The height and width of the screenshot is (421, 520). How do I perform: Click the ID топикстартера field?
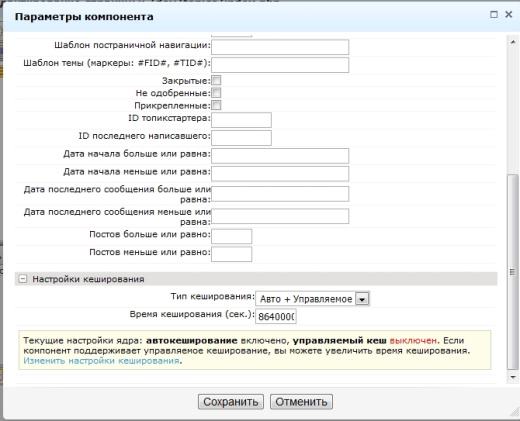pyautogui.click(x=241, y=120)
